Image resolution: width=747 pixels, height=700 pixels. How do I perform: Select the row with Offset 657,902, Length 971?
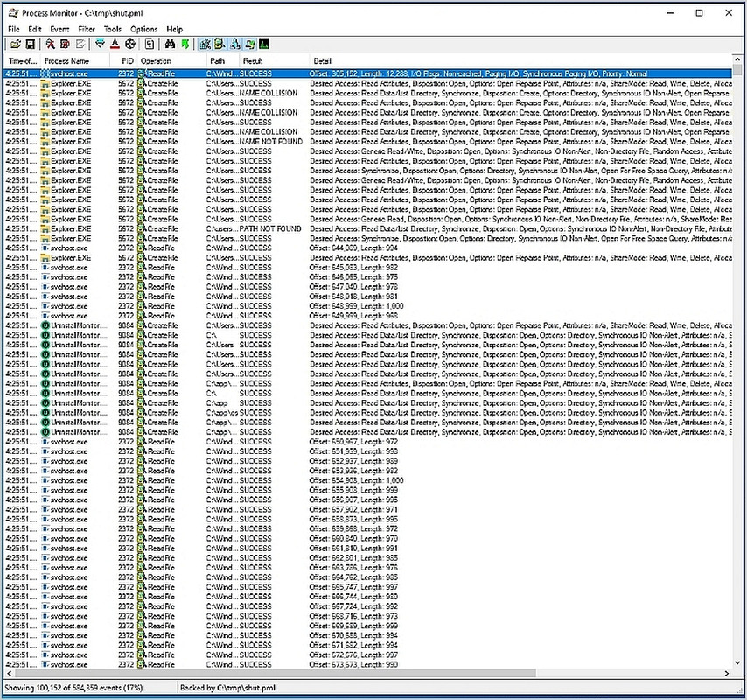click(x=367, y=509)
